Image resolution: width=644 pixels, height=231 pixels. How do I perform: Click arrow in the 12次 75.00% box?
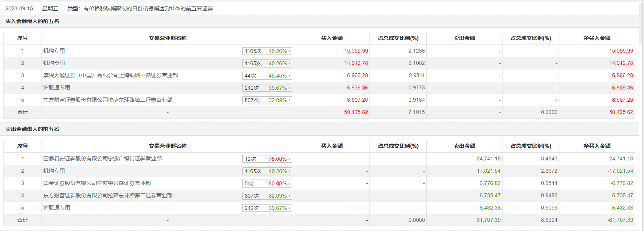click(x=290, y=159)
